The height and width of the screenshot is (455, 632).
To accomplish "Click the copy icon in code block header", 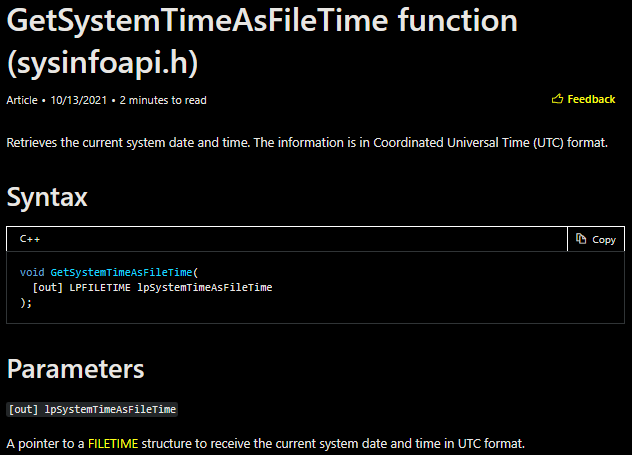I will [582, 239].
